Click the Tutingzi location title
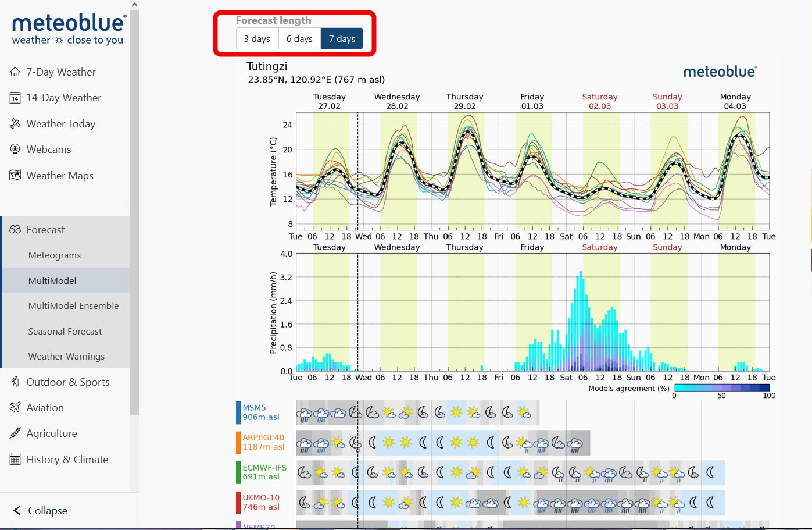 [267, 66]
